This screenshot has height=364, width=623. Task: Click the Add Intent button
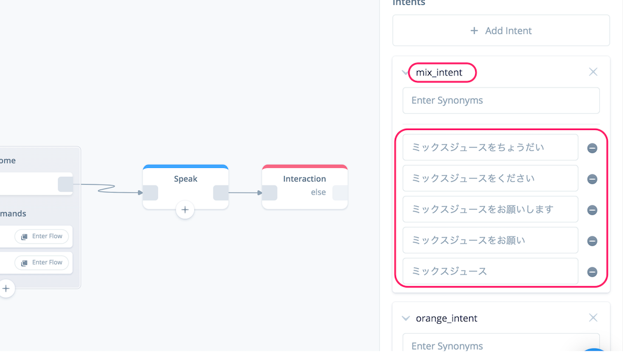click(x=501, y=30)
